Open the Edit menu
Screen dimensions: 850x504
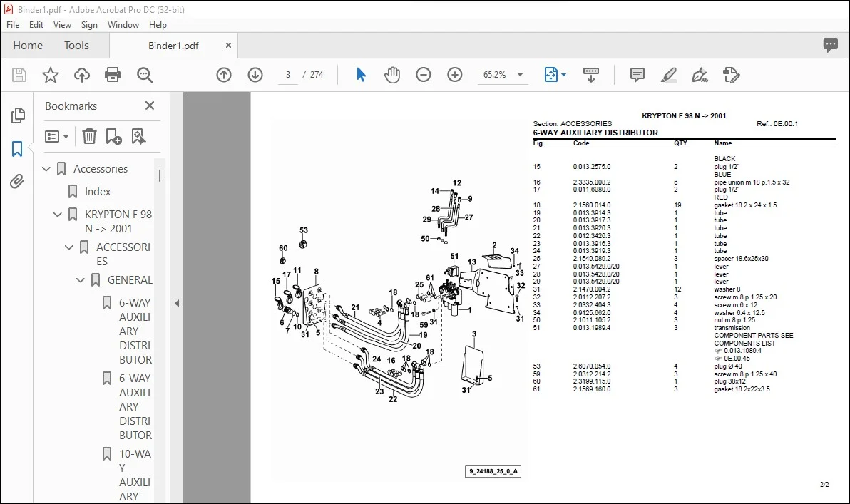(x=36, y=25)
